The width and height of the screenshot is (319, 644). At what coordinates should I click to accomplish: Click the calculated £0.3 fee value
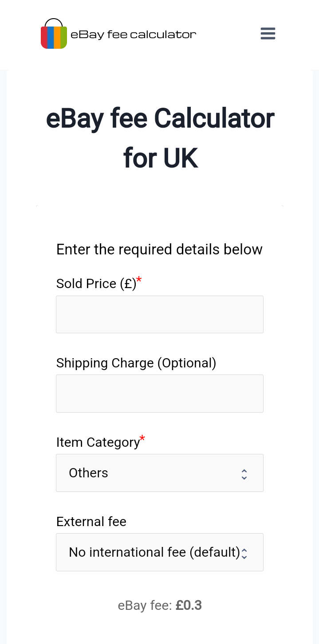tap(189, 605)
